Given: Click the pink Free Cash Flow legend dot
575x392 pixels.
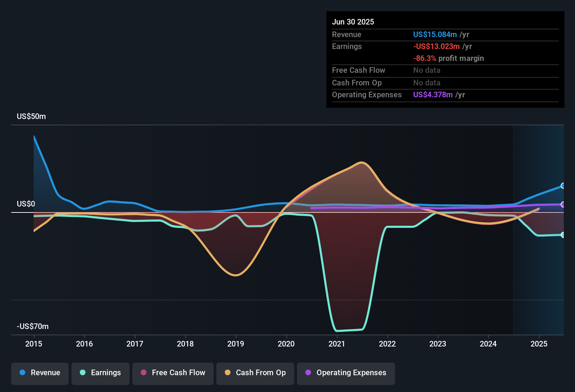Looking at the screenshot, I should (x=143, y=373).
